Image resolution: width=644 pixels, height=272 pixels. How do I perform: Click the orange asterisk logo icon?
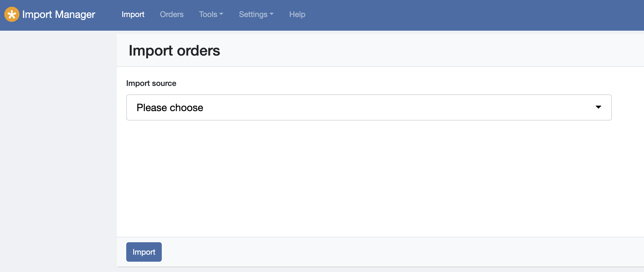pos(12,14)
